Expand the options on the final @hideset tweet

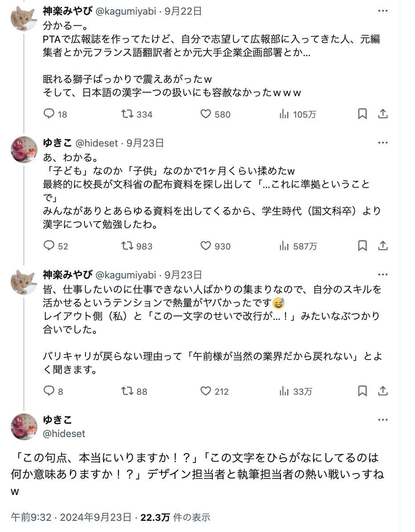click(x=383, y=420)
